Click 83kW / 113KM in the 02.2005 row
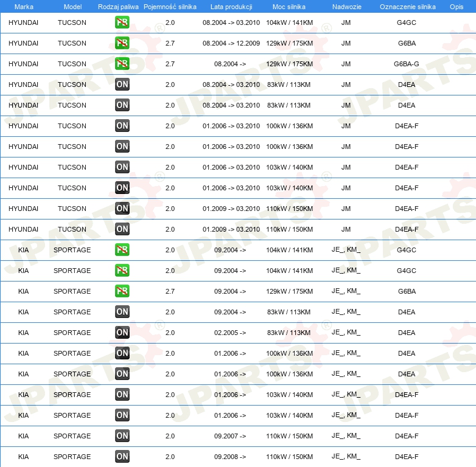 [289, 333]
